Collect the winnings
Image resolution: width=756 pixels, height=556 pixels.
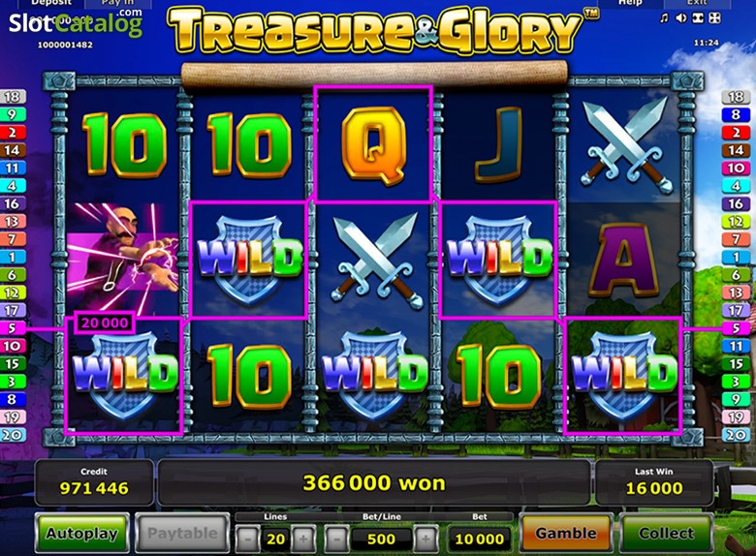(x=666, y=534)
